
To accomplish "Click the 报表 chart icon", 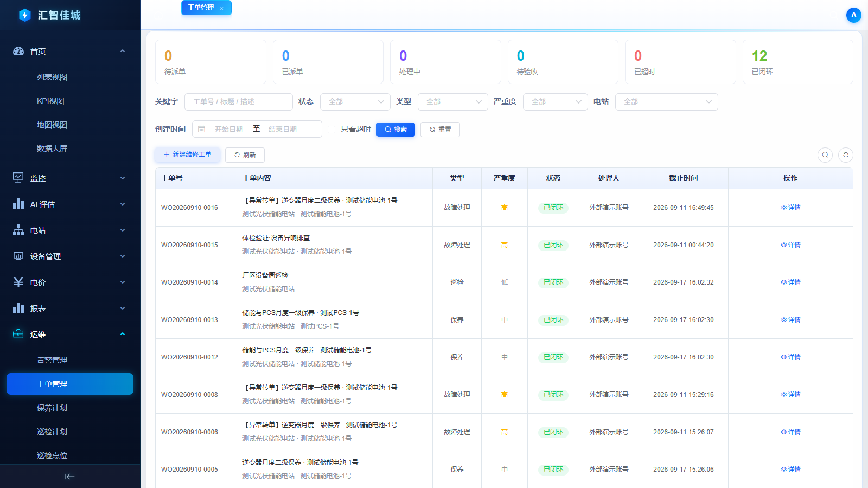I will point(18,308).
